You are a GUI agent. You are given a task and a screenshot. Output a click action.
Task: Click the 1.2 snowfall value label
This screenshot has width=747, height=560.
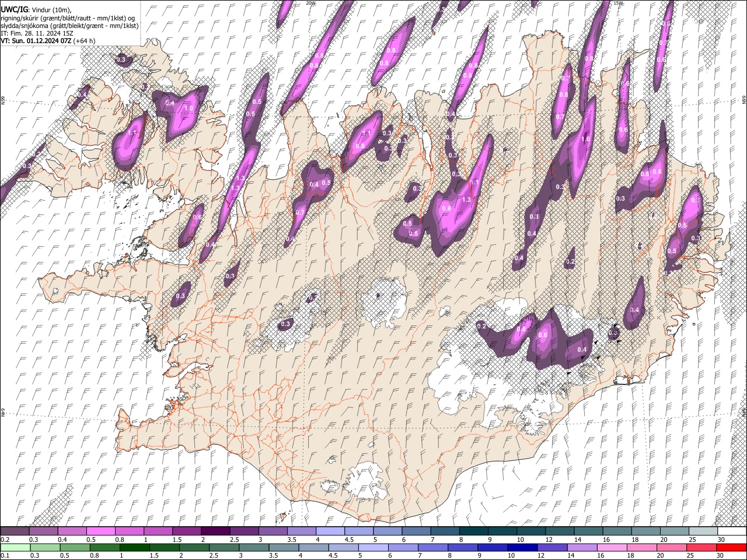(x=235, y=188)
